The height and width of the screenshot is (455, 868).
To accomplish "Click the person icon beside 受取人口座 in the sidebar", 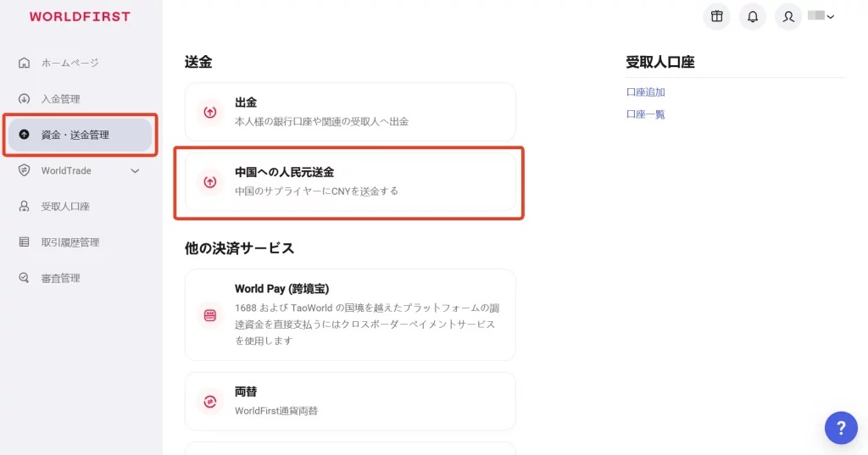I will click(x=24, y=207).
